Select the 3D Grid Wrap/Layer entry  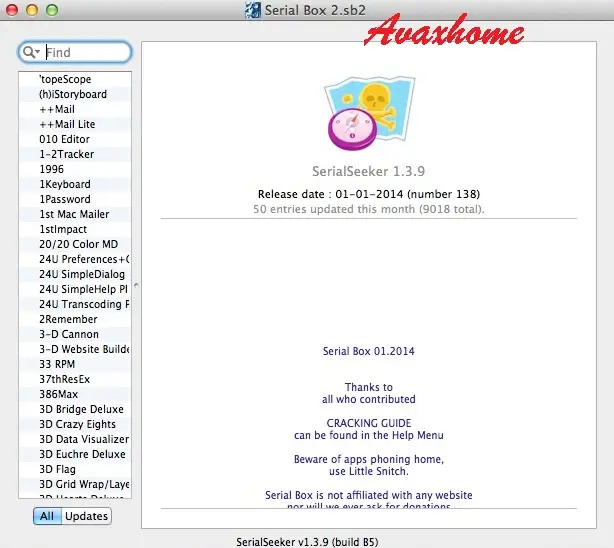pyautogui.click(x=75, y=484)
